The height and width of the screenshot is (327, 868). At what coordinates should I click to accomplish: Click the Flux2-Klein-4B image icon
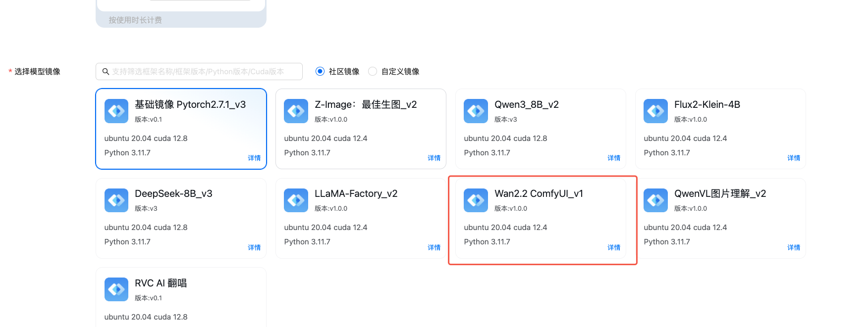(655, 111)
